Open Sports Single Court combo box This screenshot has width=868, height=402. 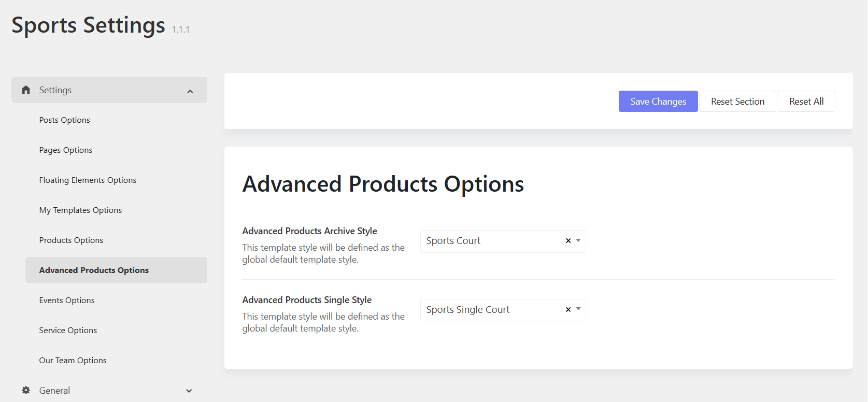click(503, 310)
